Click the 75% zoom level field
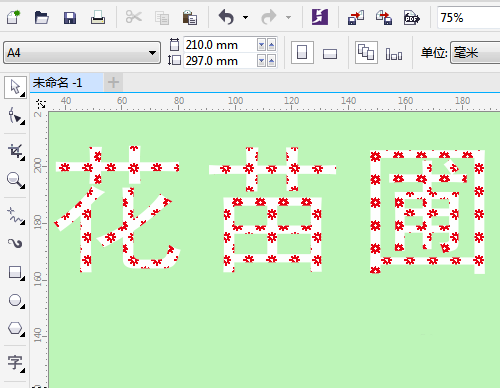Image resolution: width=500 pixels, height=388 pixels. pyautogui.click(x=468, y=18)
